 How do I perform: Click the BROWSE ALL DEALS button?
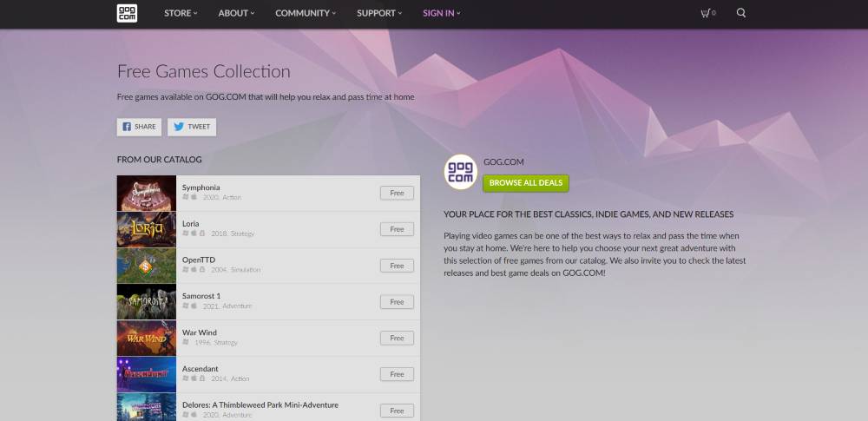[525, 183]
